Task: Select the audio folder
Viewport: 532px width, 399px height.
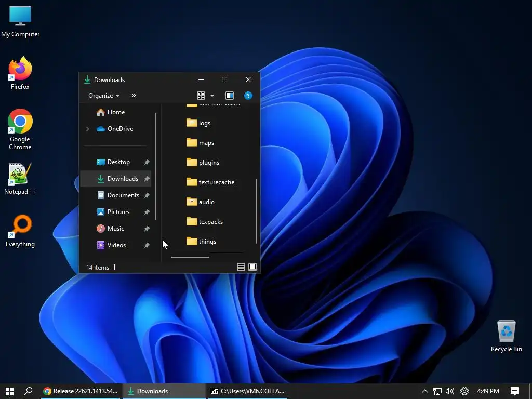Action: point(201,202)
